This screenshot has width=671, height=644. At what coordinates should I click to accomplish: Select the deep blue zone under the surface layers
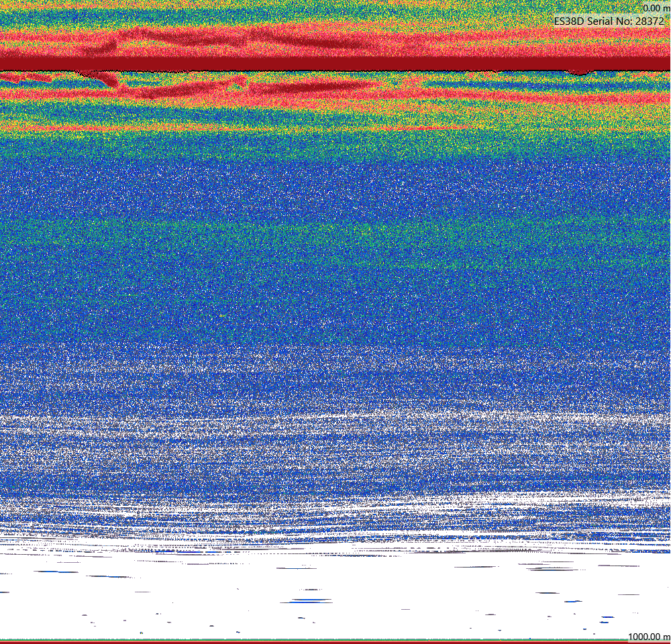tap(335, 184)
